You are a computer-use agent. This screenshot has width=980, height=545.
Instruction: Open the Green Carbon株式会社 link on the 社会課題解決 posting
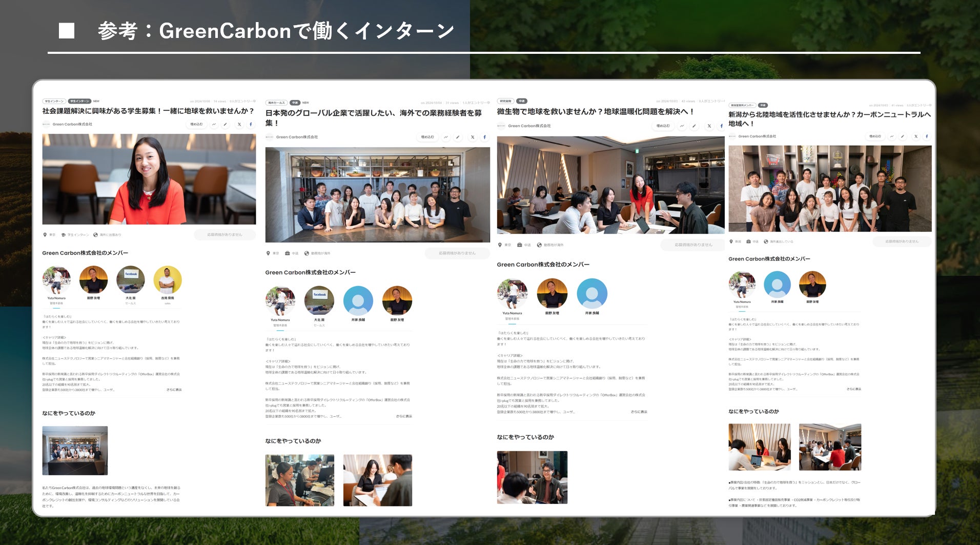coord(72,124)
